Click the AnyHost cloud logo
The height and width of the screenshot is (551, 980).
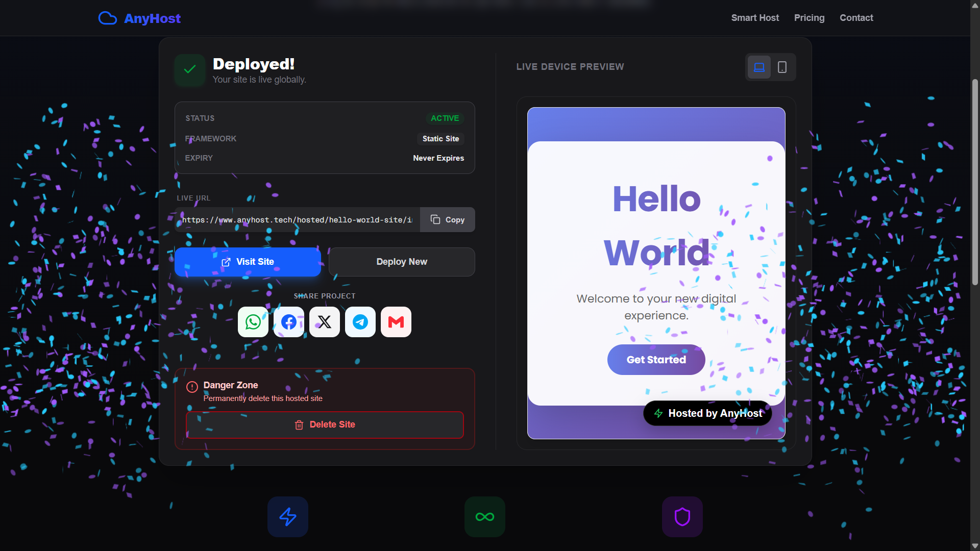(108, 18)
